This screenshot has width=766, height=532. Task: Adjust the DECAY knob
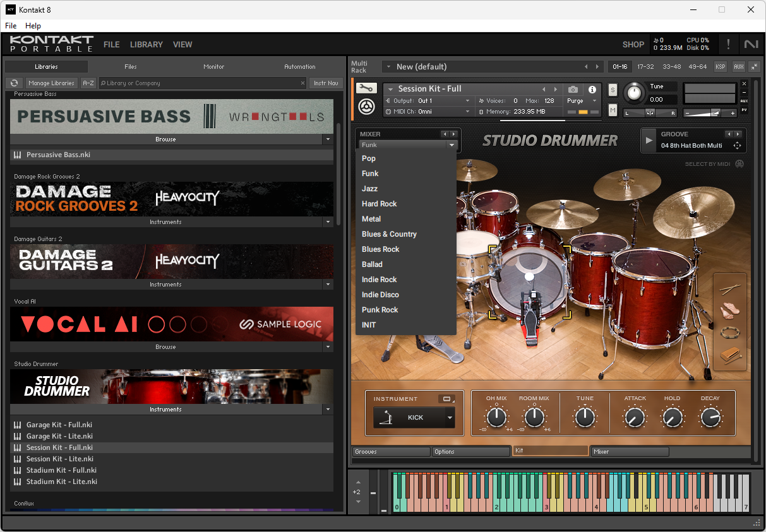point(710,417)
